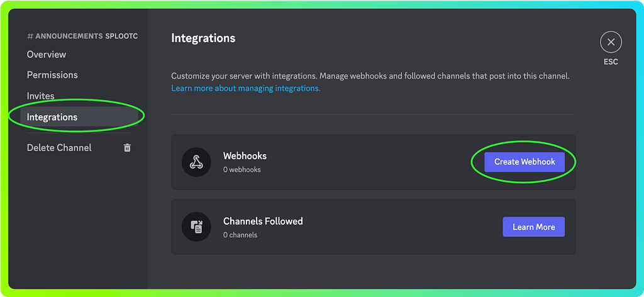This screenshot has width=644, height=297.
Task: Click the Channels Followed circular icon
Action: point(196,227)
